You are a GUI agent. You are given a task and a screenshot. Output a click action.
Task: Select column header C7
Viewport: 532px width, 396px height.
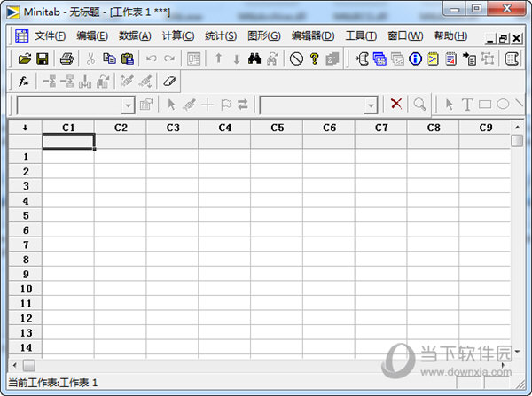(x=381, y=128)
